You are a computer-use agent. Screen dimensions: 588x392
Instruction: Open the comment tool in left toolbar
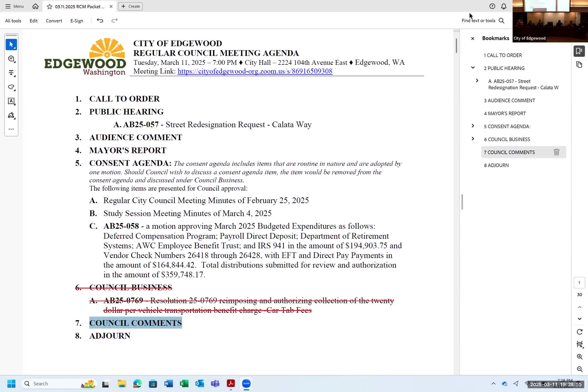coord(11,59)
